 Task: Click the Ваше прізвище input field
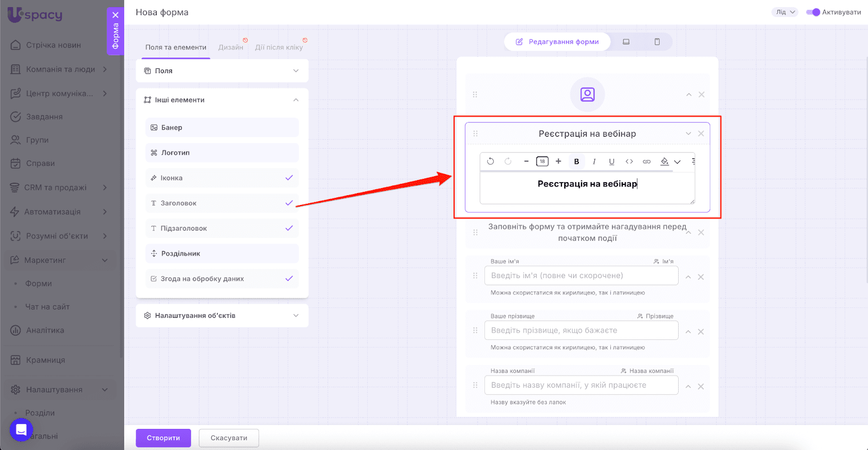pos(582,330)
